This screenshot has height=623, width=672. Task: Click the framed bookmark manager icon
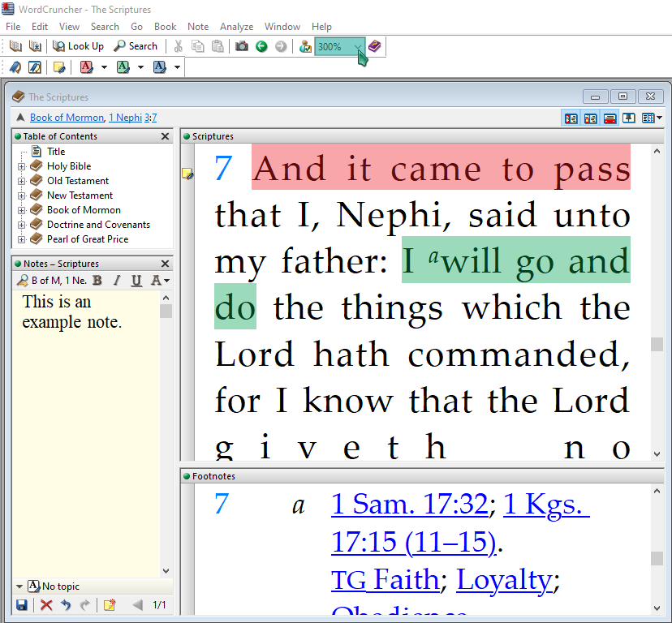pos(35,67)
